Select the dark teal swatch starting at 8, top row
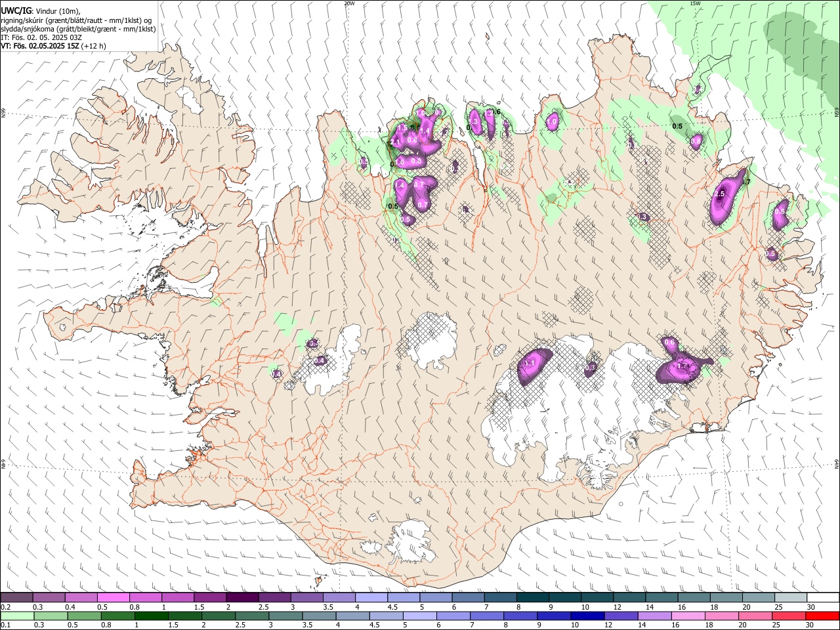 tap(532, 598)
